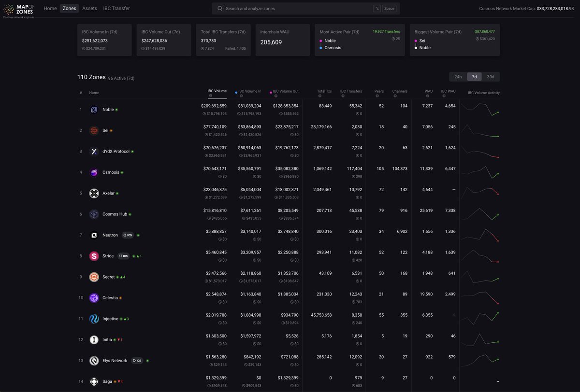Open the dYdX Protocol name link
580x392 pixels.
click(x=116, y=152)
